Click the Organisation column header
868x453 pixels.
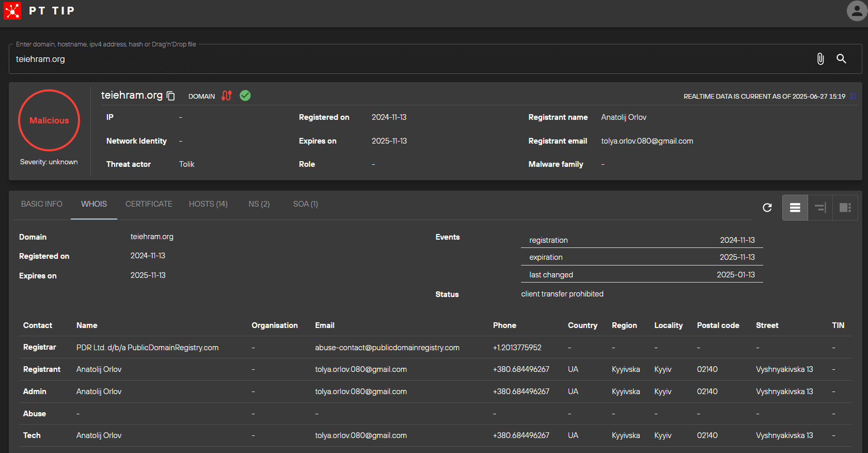(x=275, y=325)
